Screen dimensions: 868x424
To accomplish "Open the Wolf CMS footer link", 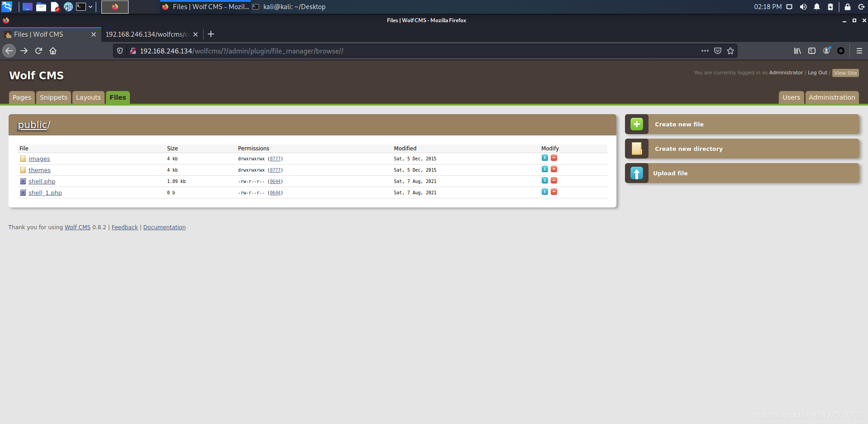I will (77, 227).
